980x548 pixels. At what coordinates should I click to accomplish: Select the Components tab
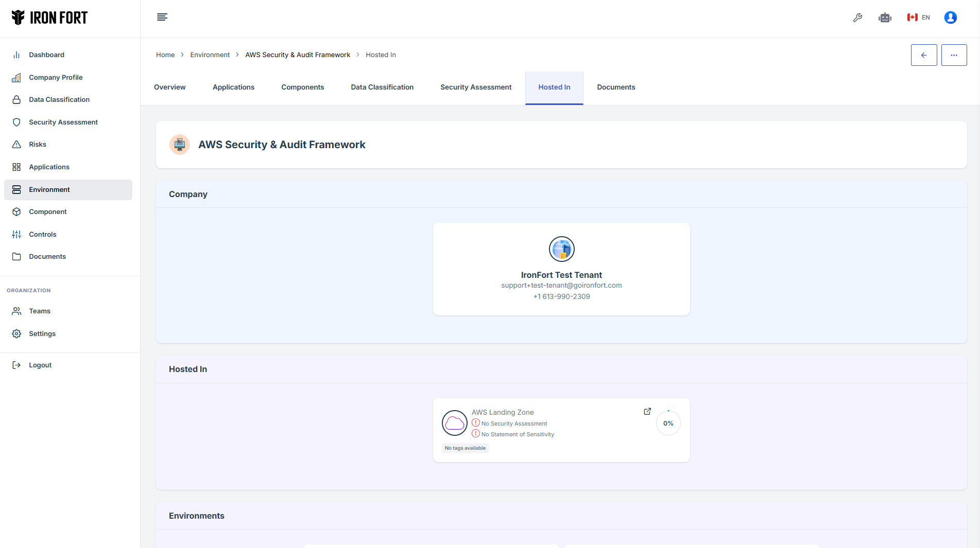pos(302,87)
